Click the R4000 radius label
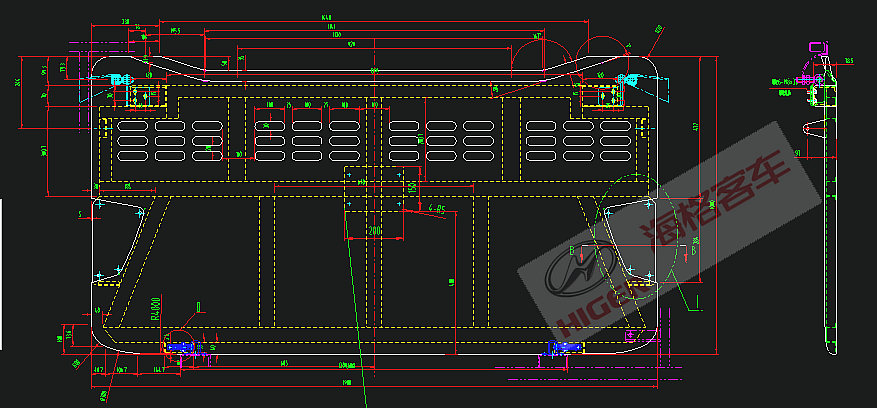The height and width of the screenshot is (408, 877). tap(155, 308)
